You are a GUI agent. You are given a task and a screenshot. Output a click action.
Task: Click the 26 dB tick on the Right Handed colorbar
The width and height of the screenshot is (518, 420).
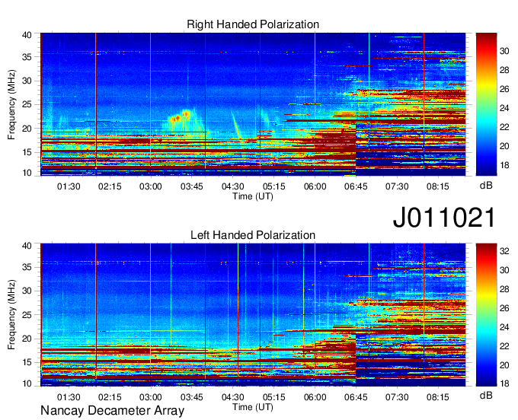coord(504,89)
